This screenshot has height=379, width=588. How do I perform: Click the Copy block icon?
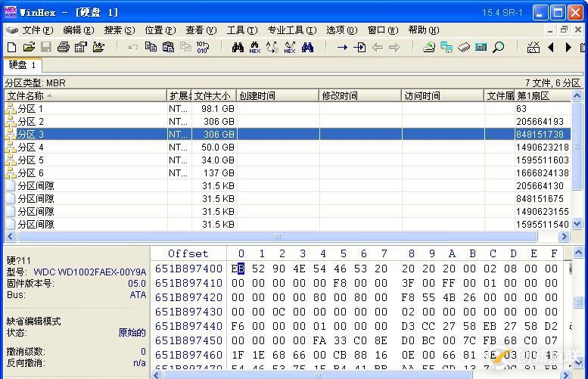[151, 47]
